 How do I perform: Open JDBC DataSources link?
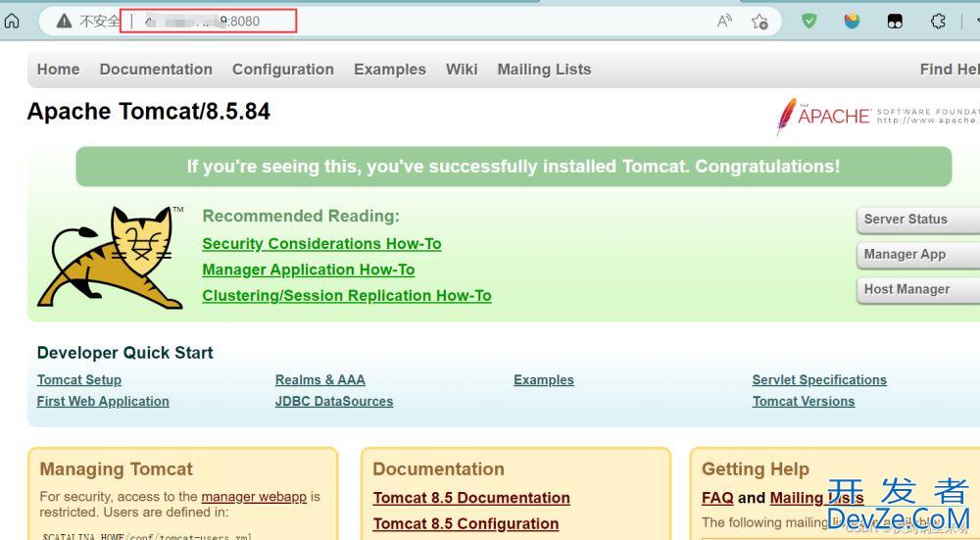334,401
